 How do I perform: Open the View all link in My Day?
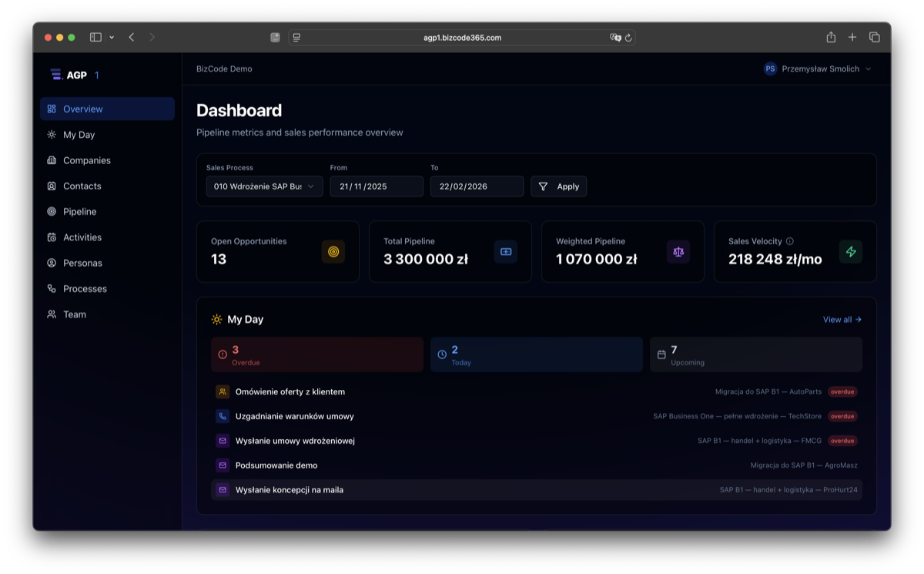(841, 319)
